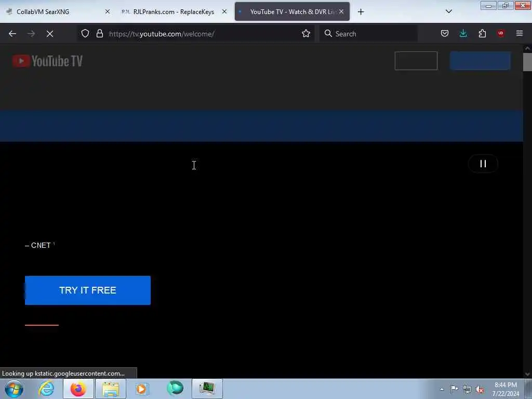
Task: Save page to Pocket icon
Action: click(x=445, y=33)
